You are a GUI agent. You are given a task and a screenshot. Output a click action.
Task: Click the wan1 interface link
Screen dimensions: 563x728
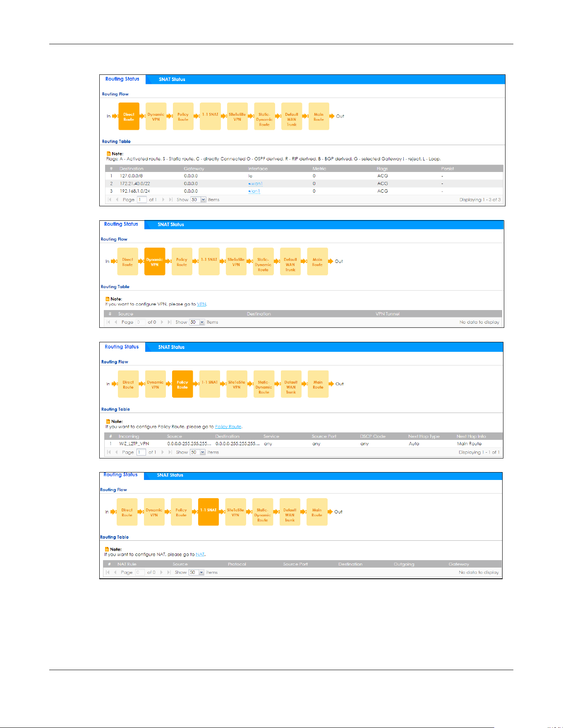[256, 184]
